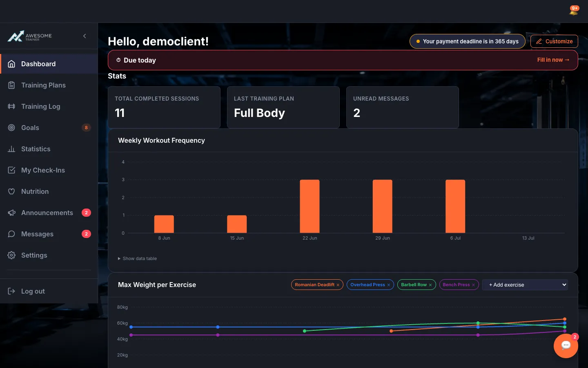Viewport: 588px width, 368px height.
Task: Click the Announcements megaphone icon
Action: tap(11, 213)
